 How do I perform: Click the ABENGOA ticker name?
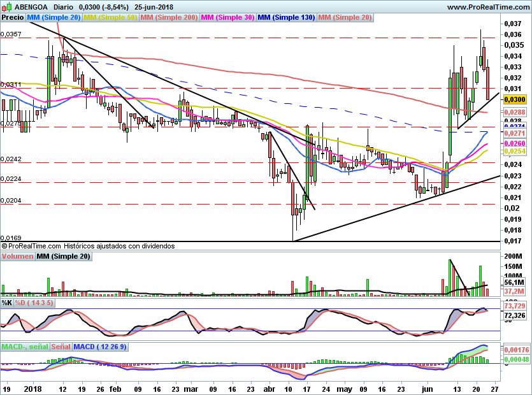[31, 7]
